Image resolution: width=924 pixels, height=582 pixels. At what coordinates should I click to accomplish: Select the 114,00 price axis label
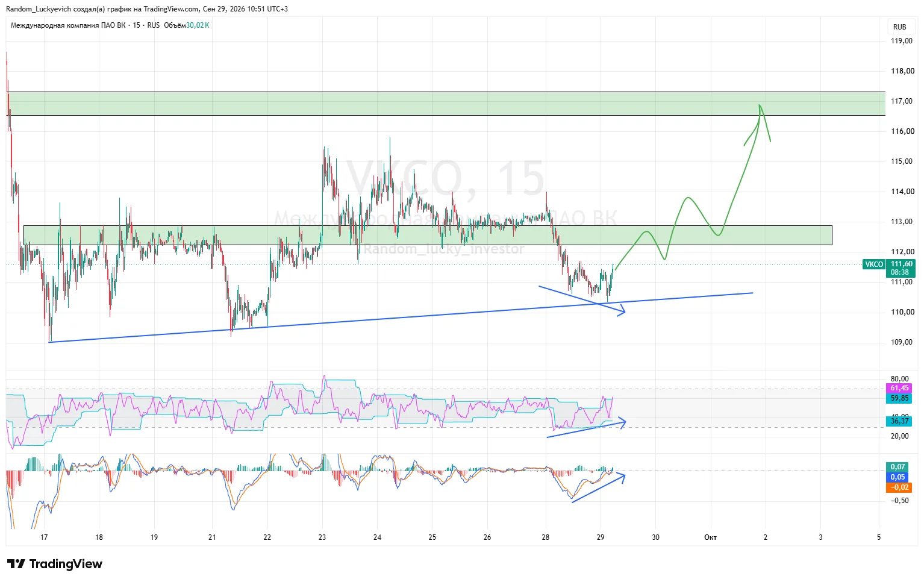(x=902, y=192)
